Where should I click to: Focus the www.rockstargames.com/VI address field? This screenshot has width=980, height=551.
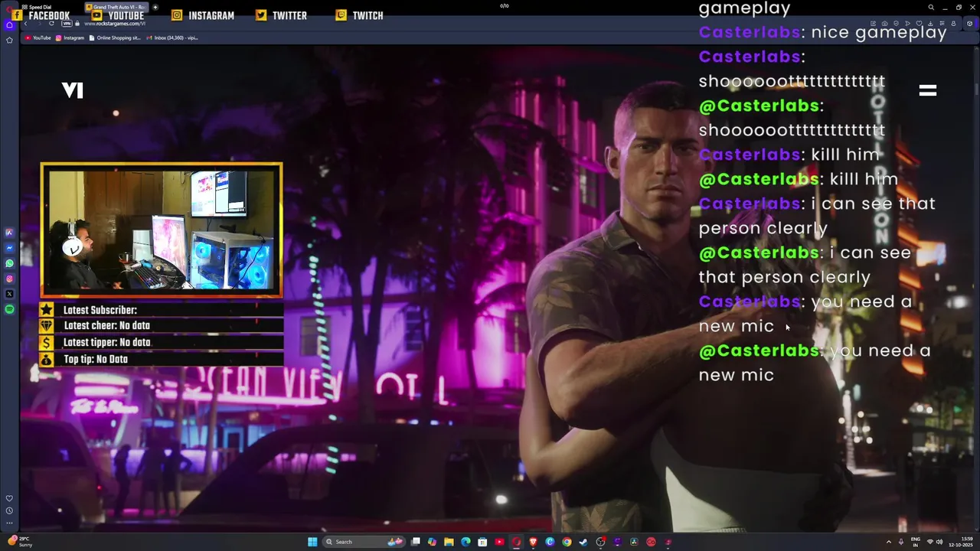coord(115,24)
